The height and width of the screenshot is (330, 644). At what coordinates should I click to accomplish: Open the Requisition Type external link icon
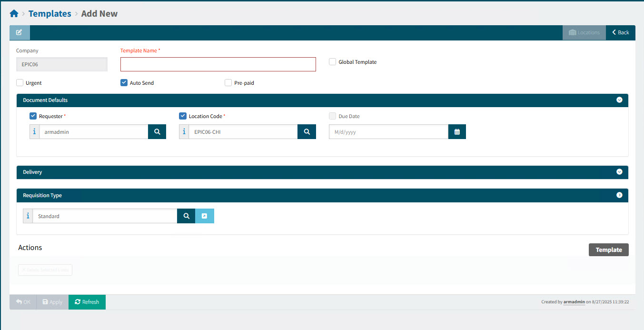pos(205,216)
